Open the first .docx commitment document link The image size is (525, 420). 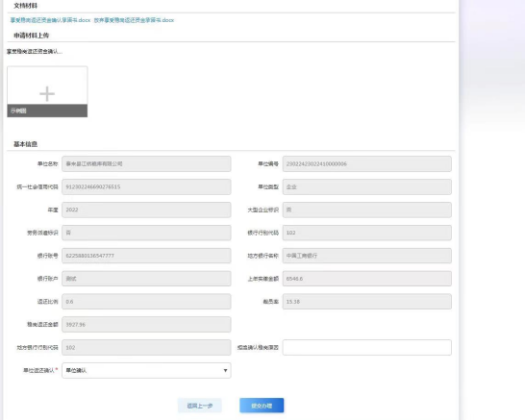[50, 20]
